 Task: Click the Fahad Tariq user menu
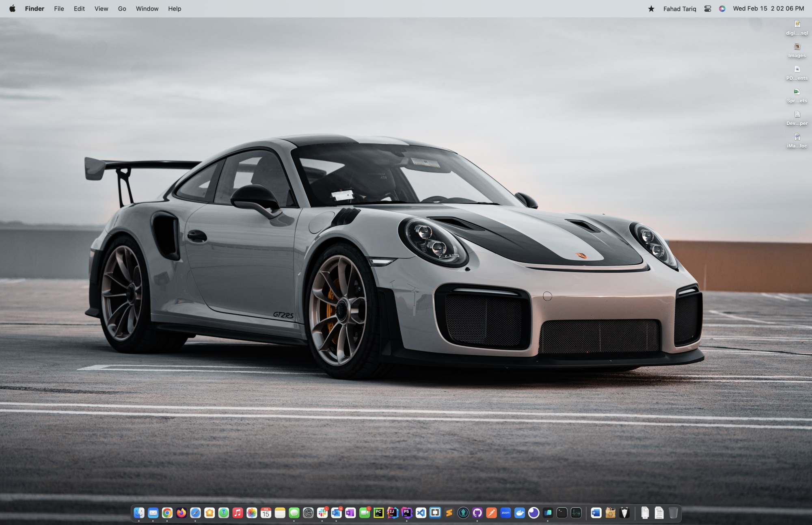(x=679, y=9)
